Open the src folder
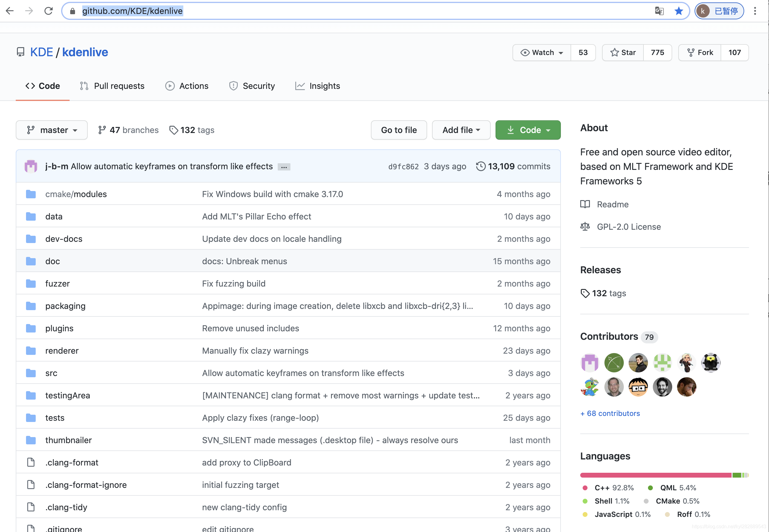 point(51,373)
